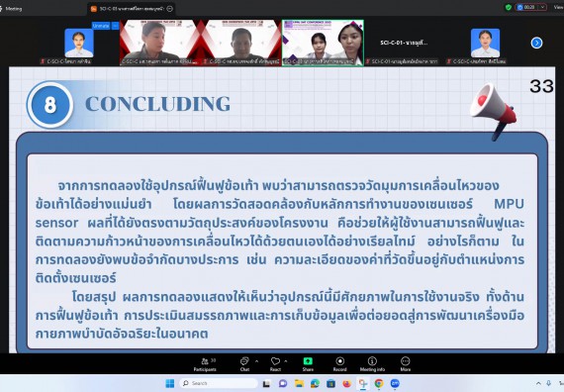
Task: Open Microsoft Edge from the taskbar
Action: point(315,384)
